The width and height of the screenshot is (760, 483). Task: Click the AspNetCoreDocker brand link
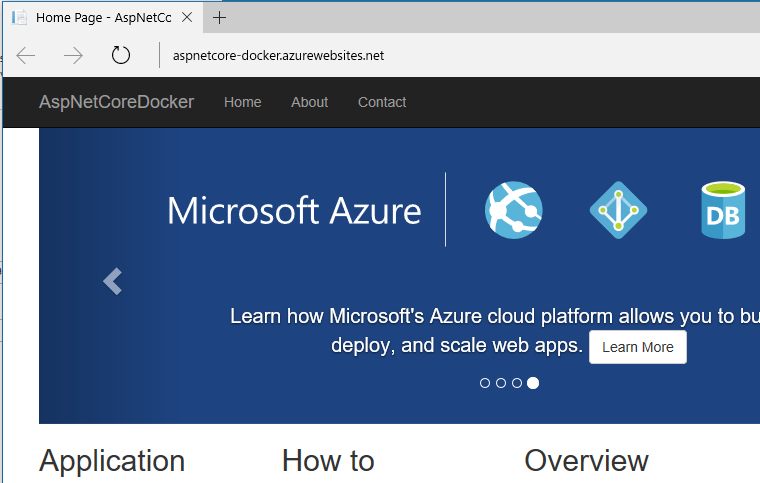coord(116,102)
